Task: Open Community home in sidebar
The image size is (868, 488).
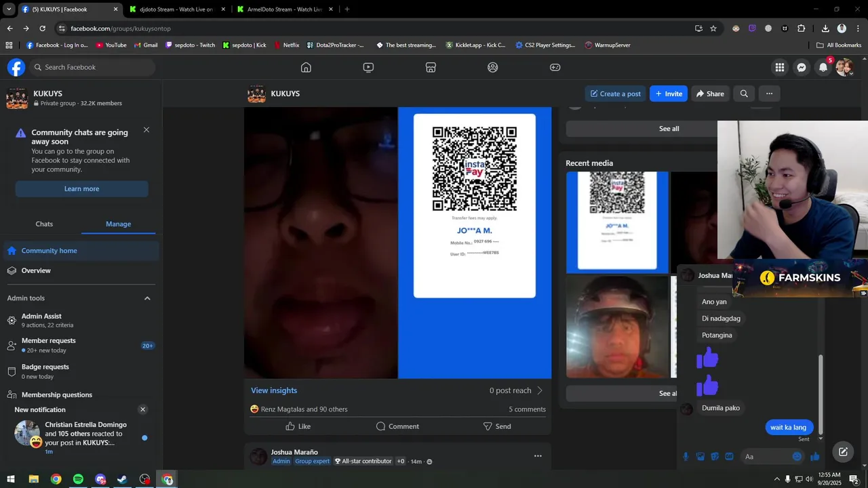Action: [x=81, y=251]
